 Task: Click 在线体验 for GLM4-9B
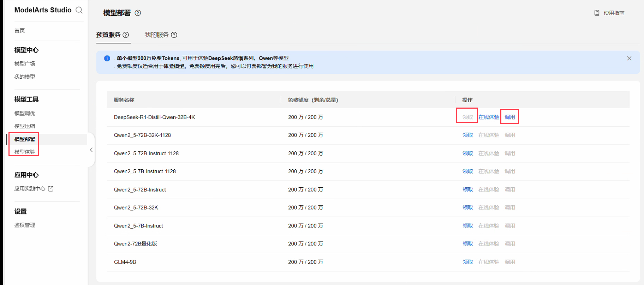489,262
